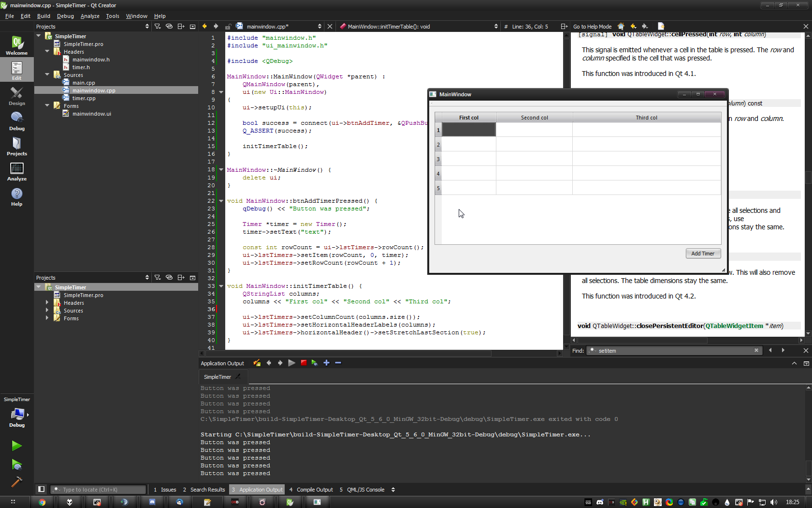Open the Analyze mode
Screen dimensions: 812x508
coord(16,171)
